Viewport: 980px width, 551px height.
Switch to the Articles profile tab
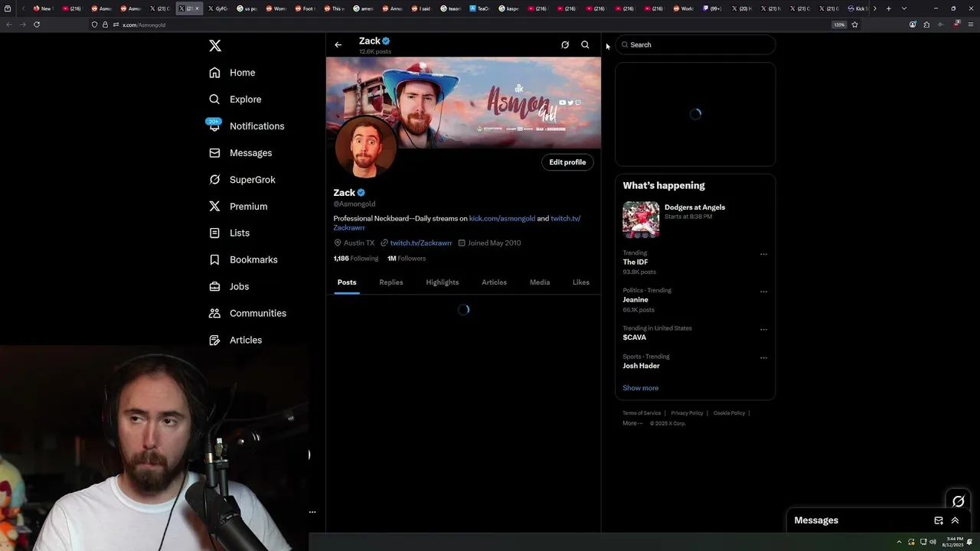[x=494, y=282]
